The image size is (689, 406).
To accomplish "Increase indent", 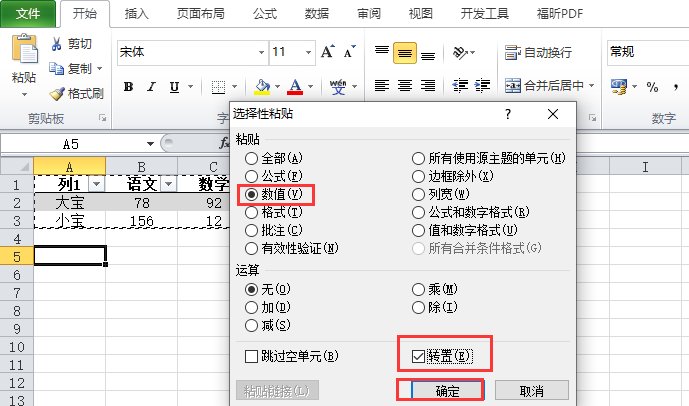I will click(x=482, y=85).
